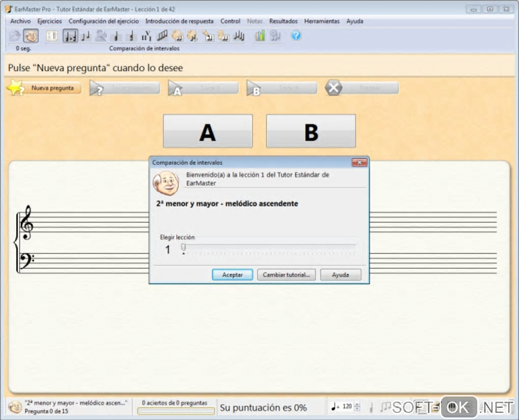Click the 'Su puntuación es 0%' text

tap(263, 408)
